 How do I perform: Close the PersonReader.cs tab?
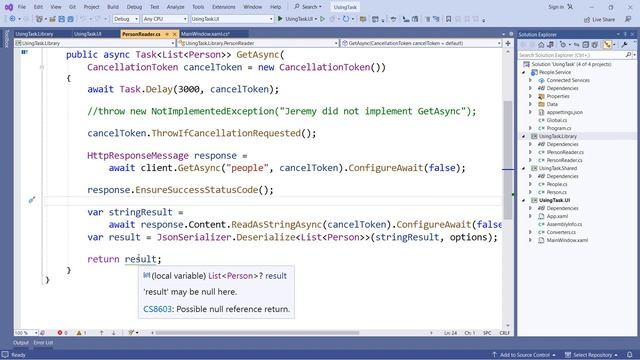pos(175,34)
